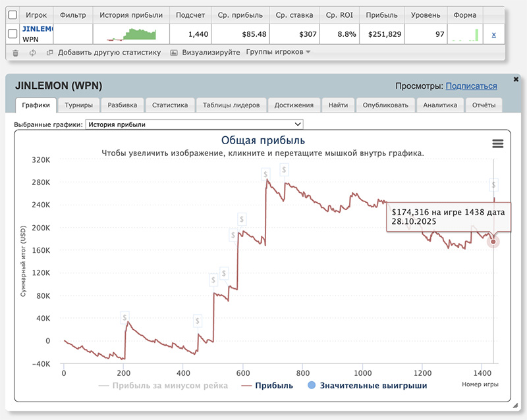Viewport: 527px width, 420px height.
Task: Toggle Прибыль за минусом рейка legend series
Action: coord(171,385)
